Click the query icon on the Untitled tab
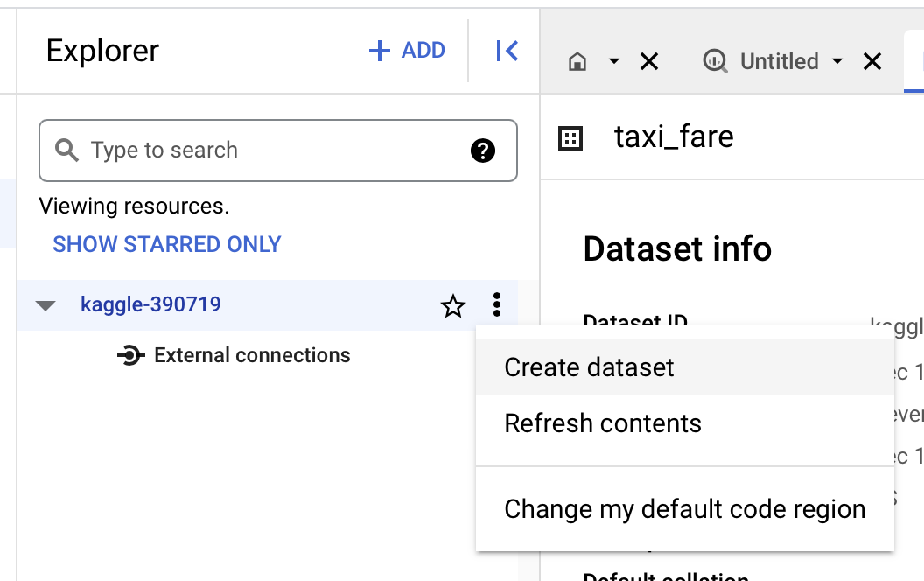Screen dimensions: 924x581 (714, 61)
